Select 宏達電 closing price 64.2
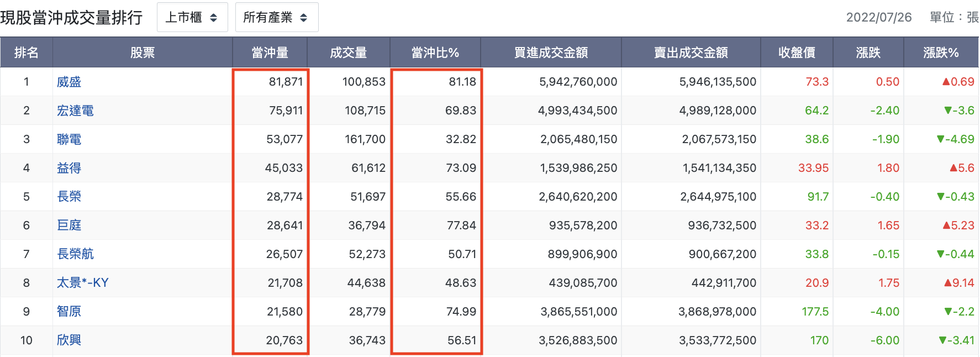980x357 pixels. [816, 111]
